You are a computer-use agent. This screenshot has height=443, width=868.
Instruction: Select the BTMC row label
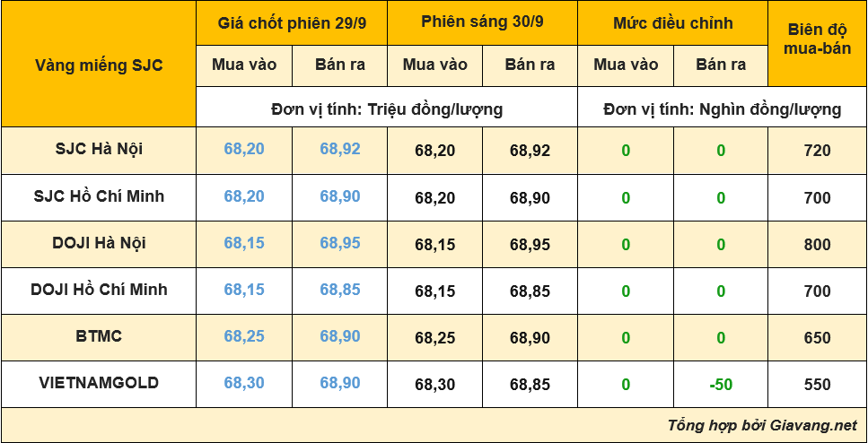99,337
